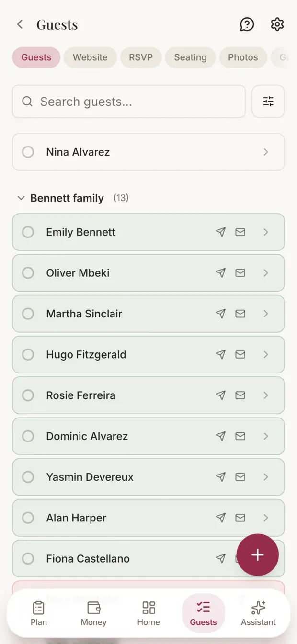Collapse the Bennett family group
297x644 pixels.
pyautogui.click(x=21, y=198)
